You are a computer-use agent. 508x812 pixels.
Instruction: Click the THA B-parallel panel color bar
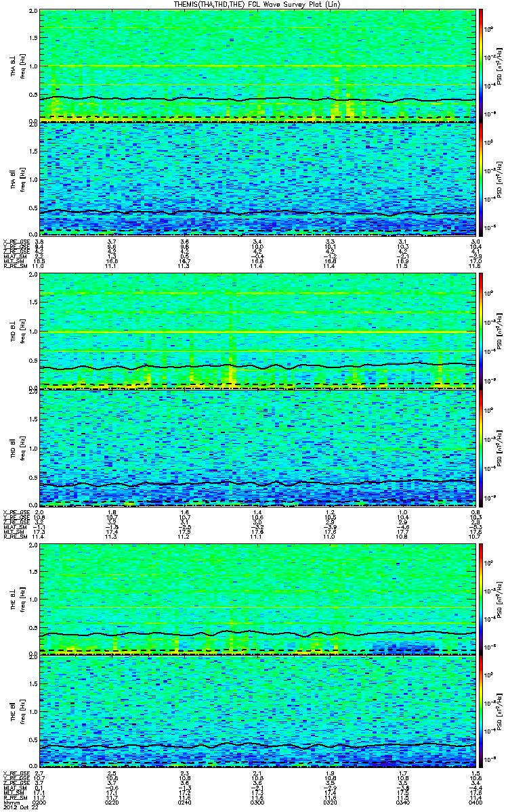(x=481, y=179)
